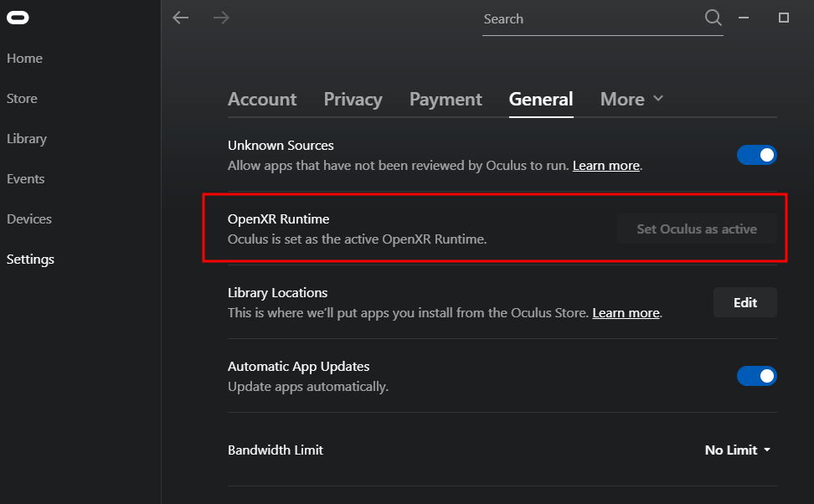
Task: Switch to the Account tab
Action: click(x=262, y=99)
